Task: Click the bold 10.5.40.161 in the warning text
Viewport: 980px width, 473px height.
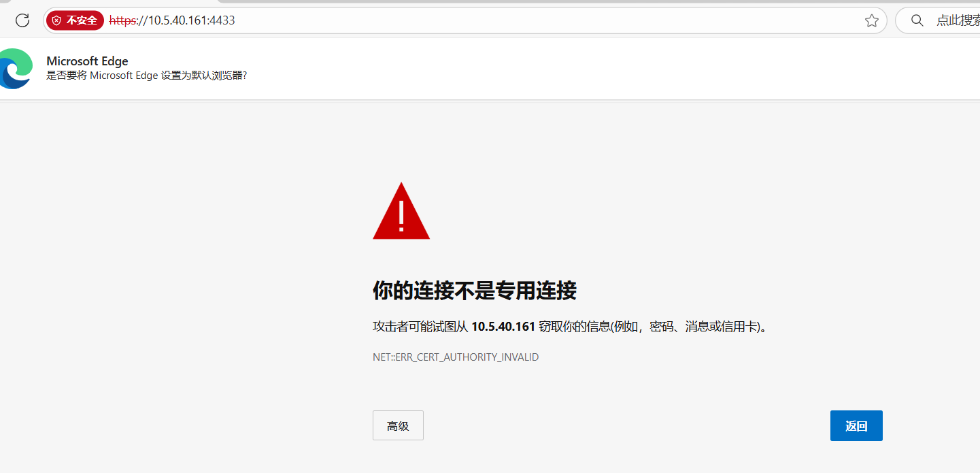Action: click(503, 327)
